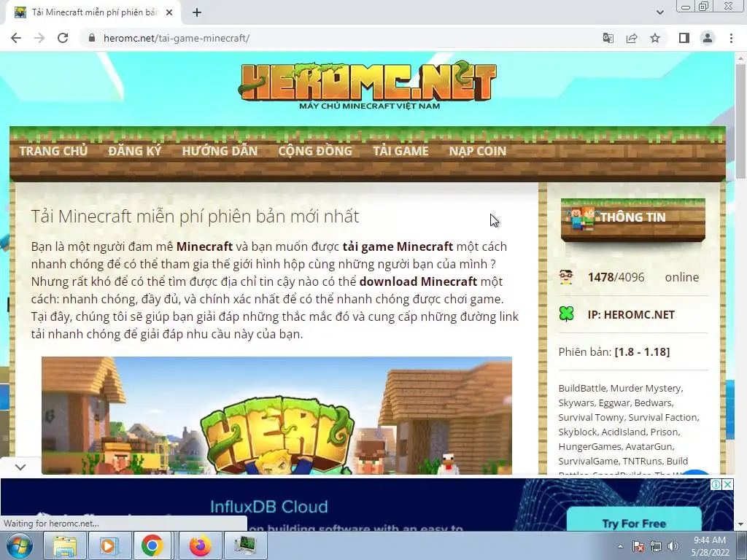Click the ad info icon
The image size is (747, 560).
[x=716, y=484]
